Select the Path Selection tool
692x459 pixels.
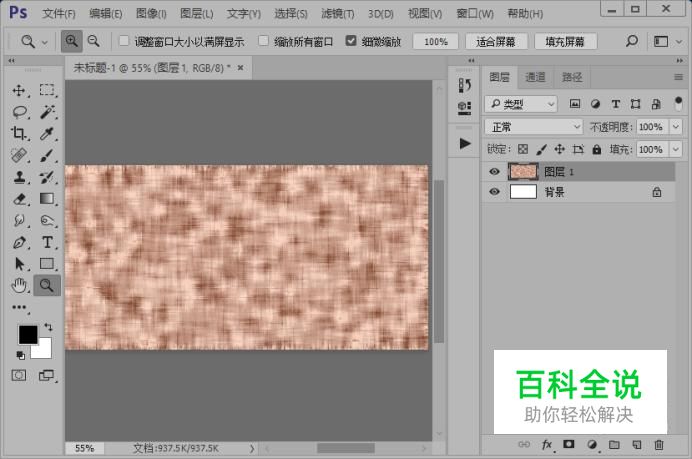click(x=19, y=264)
